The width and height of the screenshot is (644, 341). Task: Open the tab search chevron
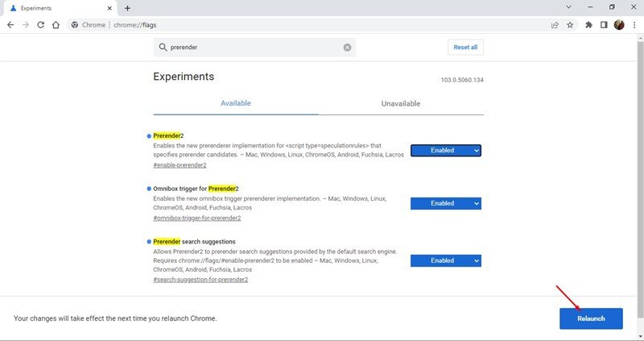coord(568,7)
